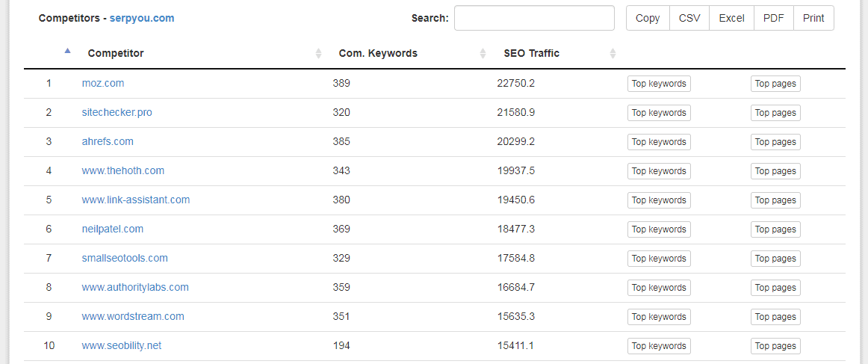Sort table by SEO Traffic arrows
Viewport: 868px width, 364px height.
[x=613, y=54]
